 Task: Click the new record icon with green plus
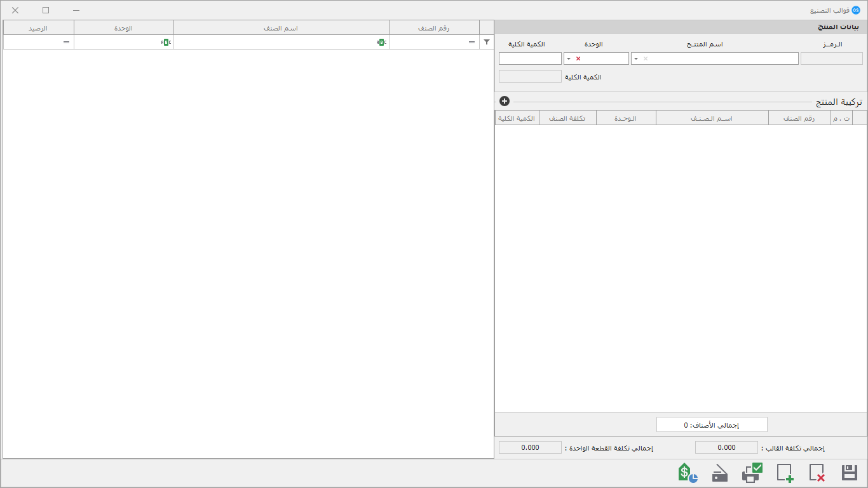click(x=785, y=473)
